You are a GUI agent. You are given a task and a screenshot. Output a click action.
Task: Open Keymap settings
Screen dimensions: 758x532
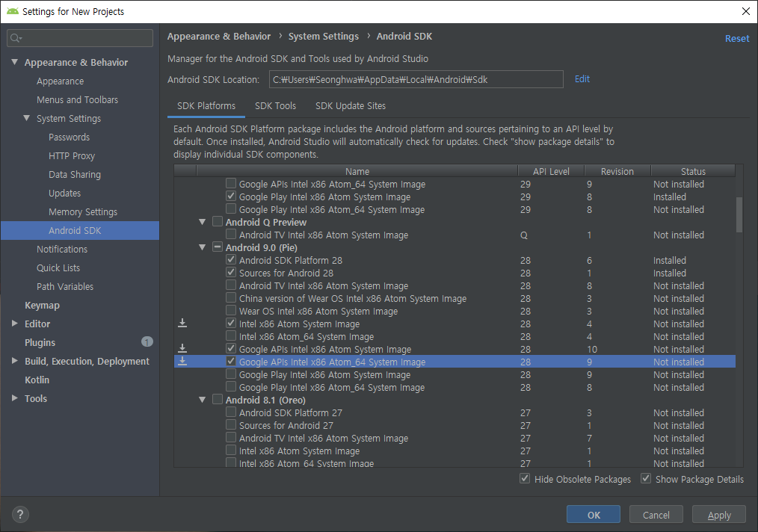click(42, 305)
